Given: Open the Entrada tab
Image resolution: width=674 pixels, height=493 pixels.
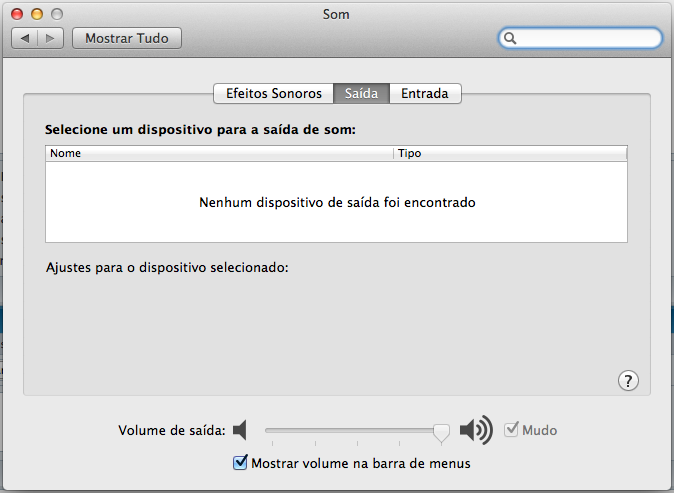Looking at the screenshot, I should point(425,93).
